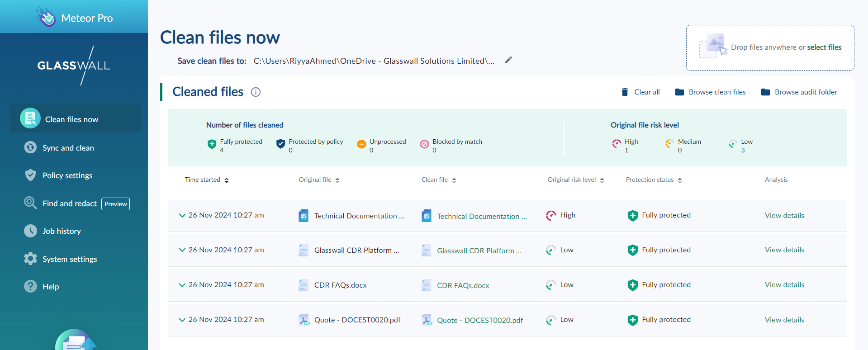Open Find and redact menu item
Screen dimensions: 868x350
(x=70, y=203)
